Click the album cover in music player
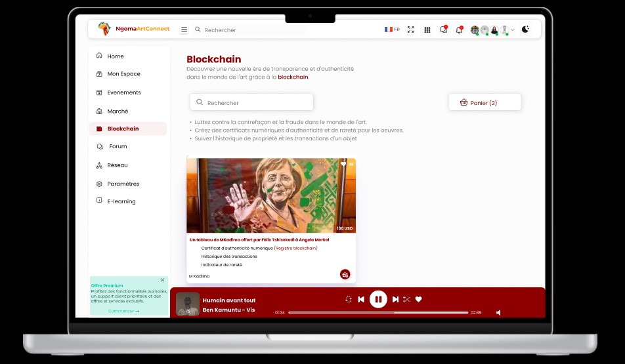 point(187,304)
